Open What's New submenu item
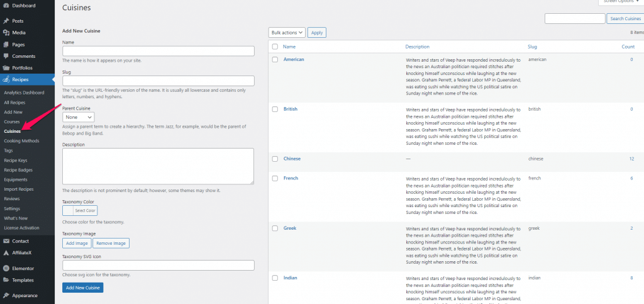Image resolution: width=644 pixels, height=304 pixels. tap(16, 218)
